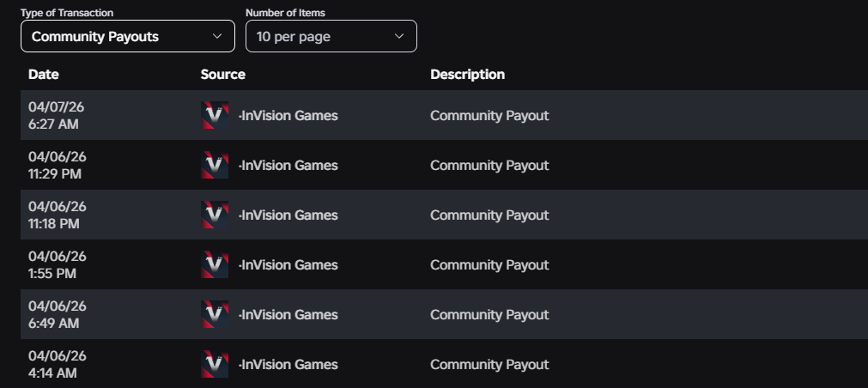Click chevron arrow on Type of Transaction dropdown
The height and width of the screenshot is (388, 868).
[216, 36]
